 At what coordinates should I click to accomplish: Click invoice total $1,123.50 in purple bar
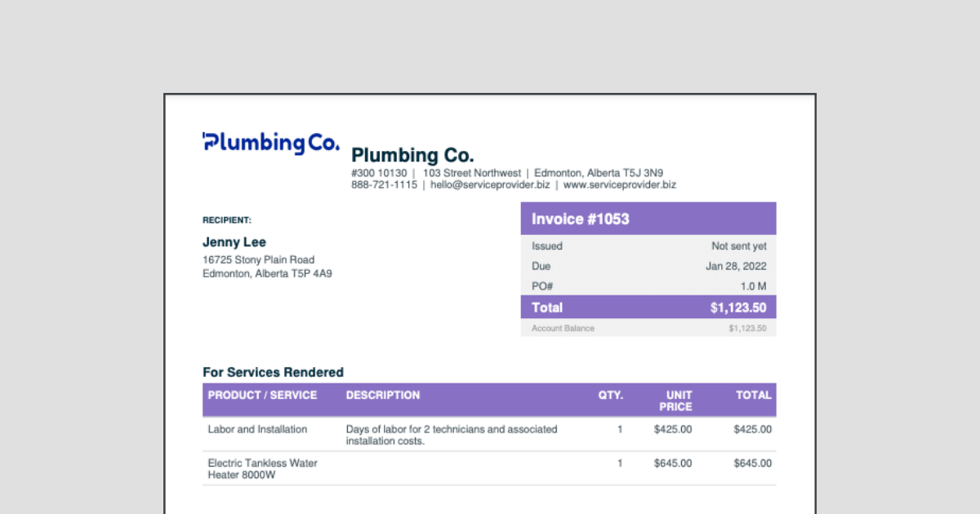[738, 308]
